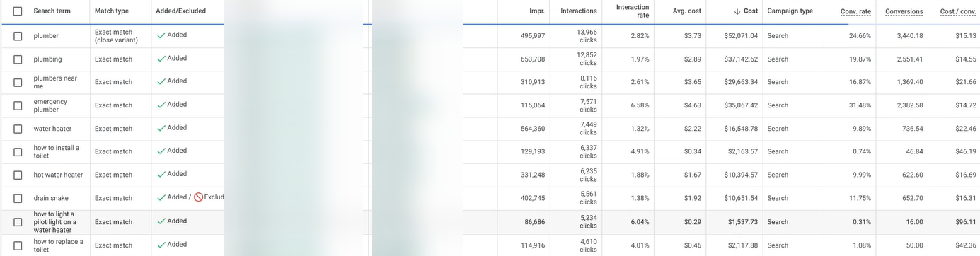Click the 6.58% interaction rate value

[x=640, y=105]
